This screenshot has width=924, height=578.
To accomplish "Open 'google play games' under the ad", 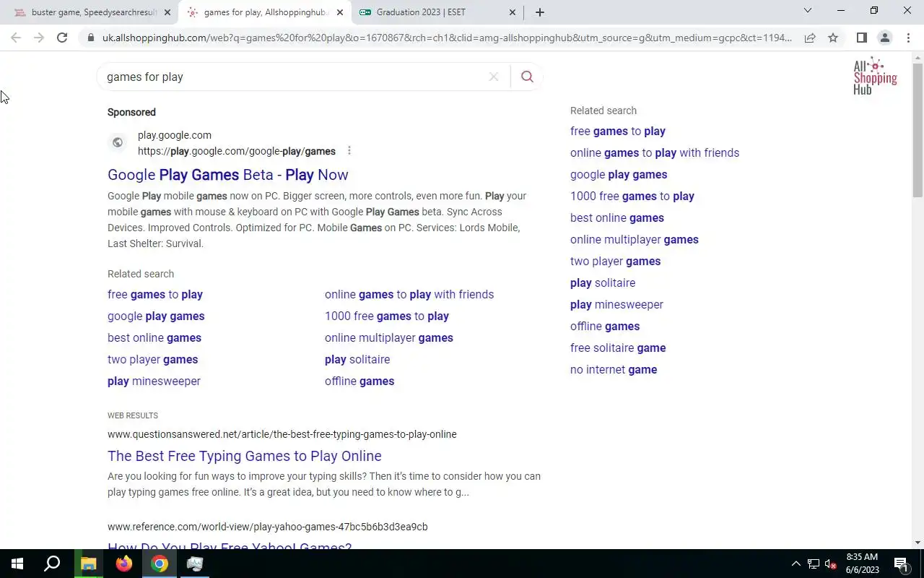I will click(156, 316).
